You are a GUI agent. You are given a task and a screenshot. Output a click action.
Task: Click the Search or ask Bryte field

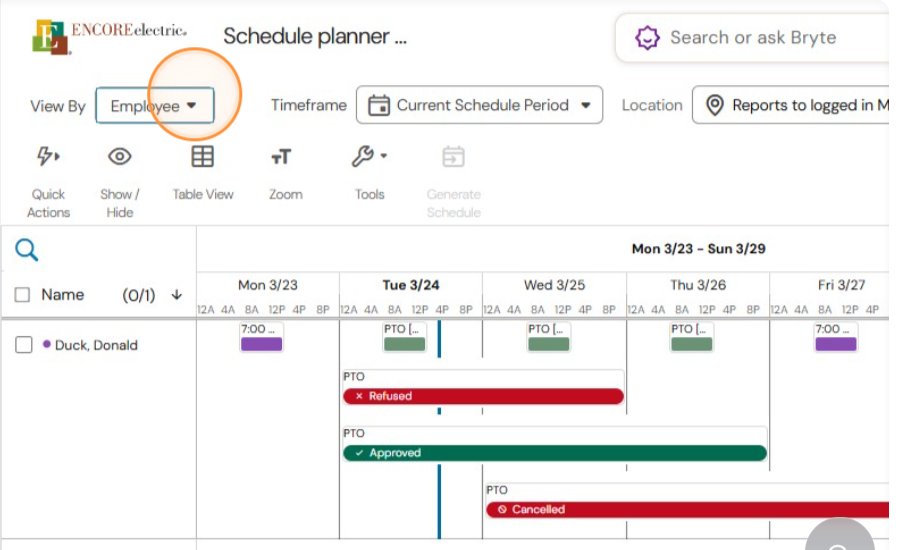[752, 38]
